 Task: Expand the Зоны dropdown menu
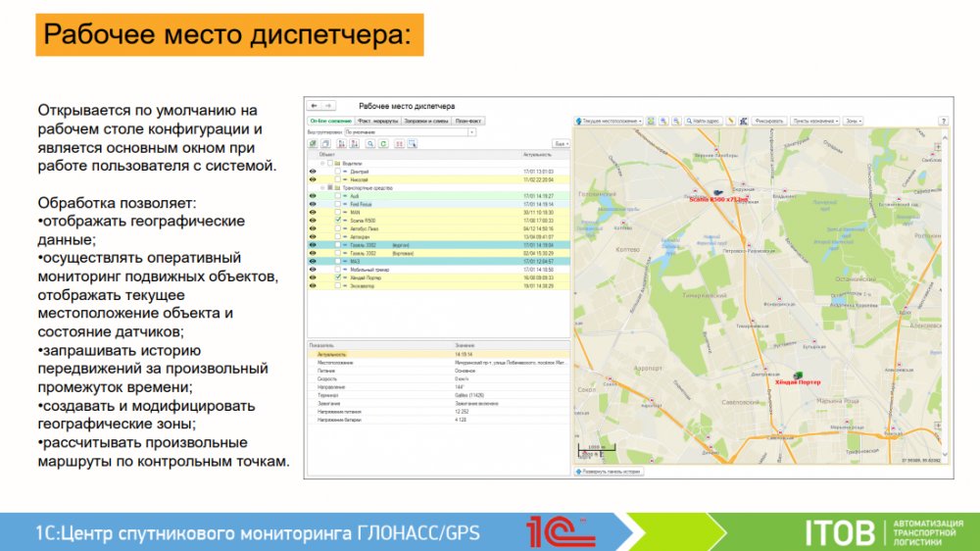(853, 121)
